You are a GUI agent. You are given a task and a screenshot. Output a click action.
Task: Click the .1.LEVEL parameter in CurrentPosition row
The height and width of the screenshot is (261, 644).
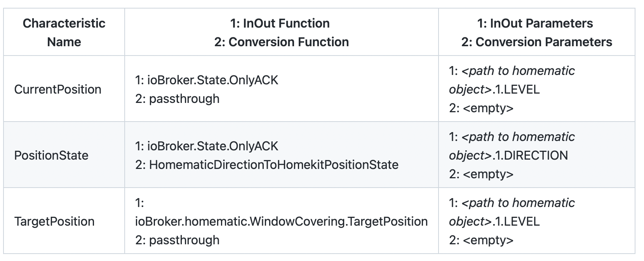click(516, 89)
